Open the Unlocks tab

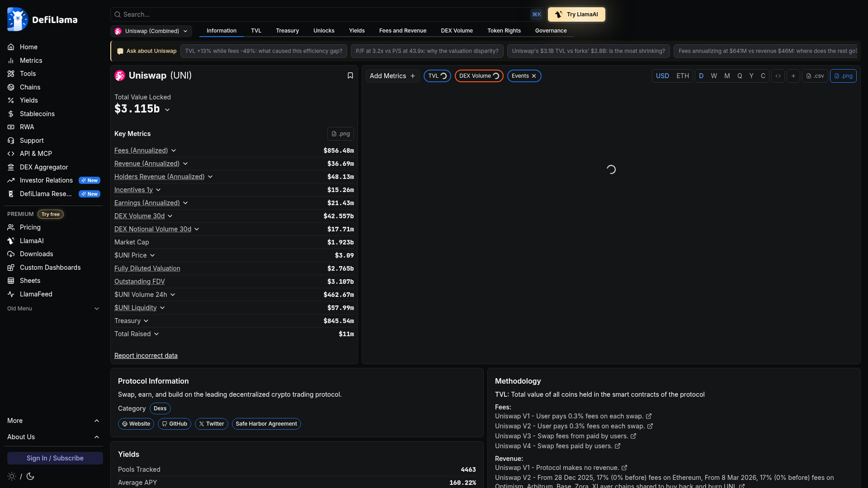(324, 31)
